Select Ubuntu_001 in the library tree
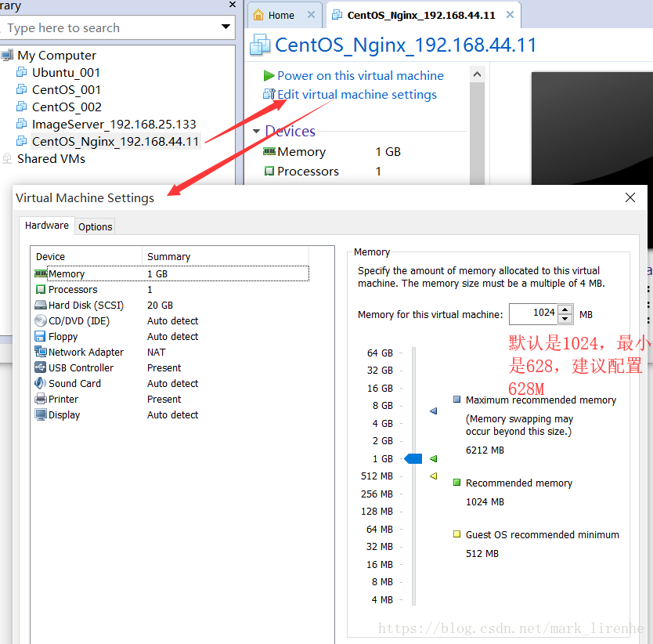This screenshot has height=644, width=653. point(67,73)
